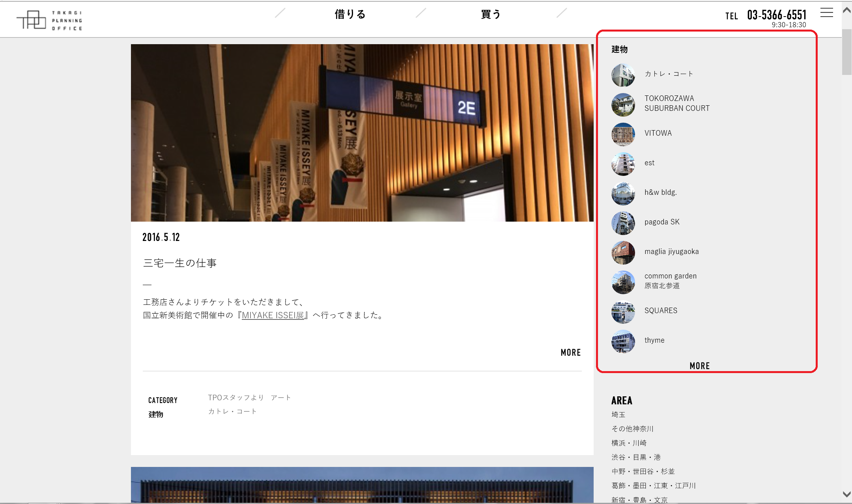Open the maglia jiyugaoka sidebar link
Image resolution: width=852 pixels, height=504 pixels.
672,251
